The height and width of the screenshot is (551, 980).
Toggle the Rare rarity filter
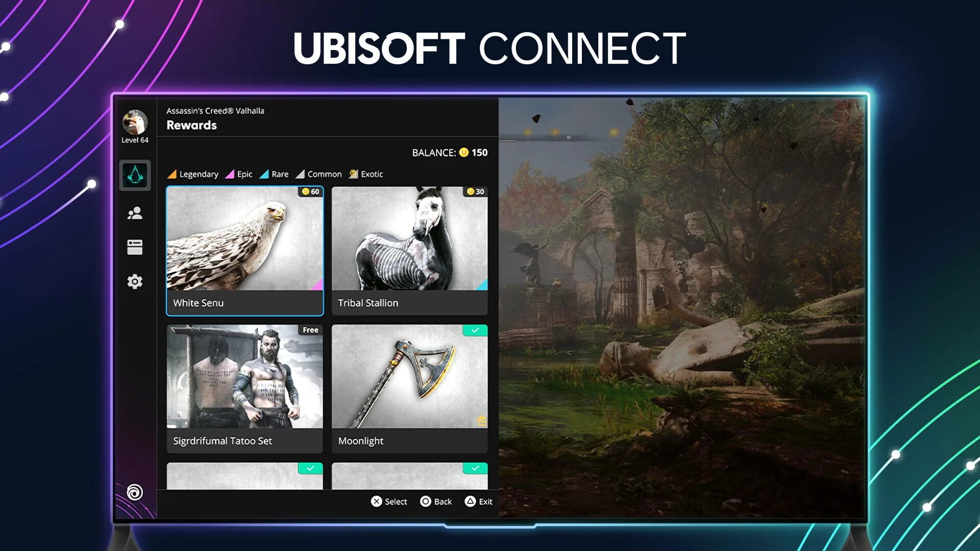[275, 173]
